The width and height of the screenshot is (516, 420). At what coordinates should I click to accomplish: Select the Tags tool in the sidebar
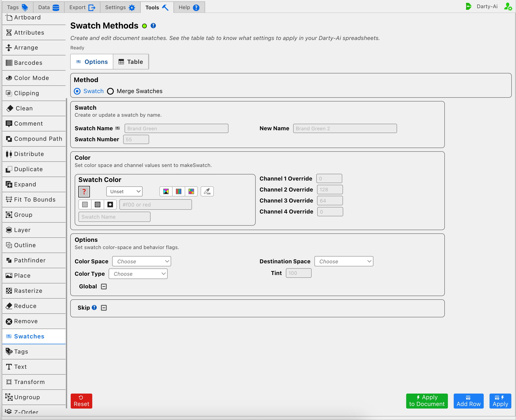tap(34, 351)
